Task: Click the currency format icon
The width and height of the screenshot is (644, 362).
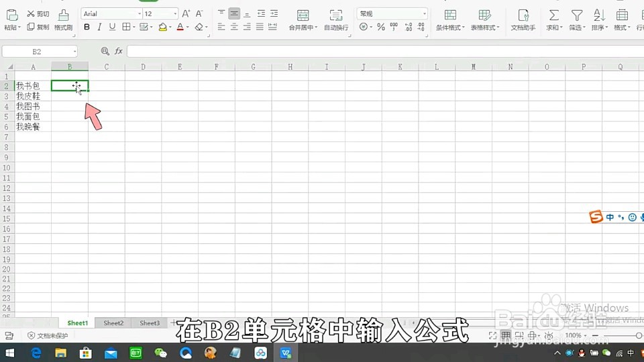Action: 364,27
